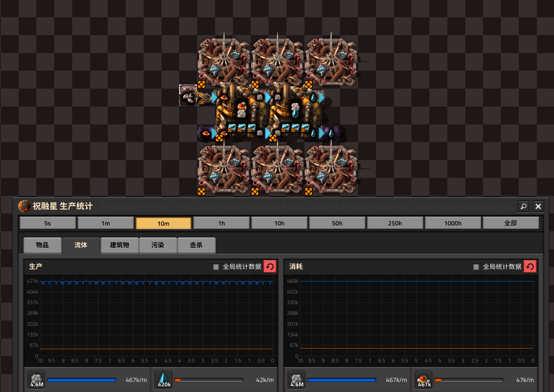This screenshot has height=392, width=554.
Task: Select the bottom-left beacon
Action: pos(224,168)
